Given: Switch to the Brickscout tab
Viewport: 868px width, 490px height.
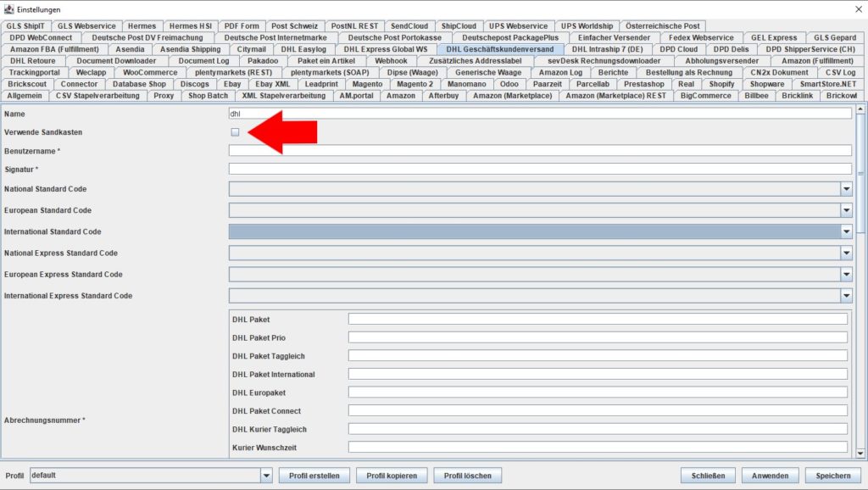Looking at the screenshot, I should [27, 84].
